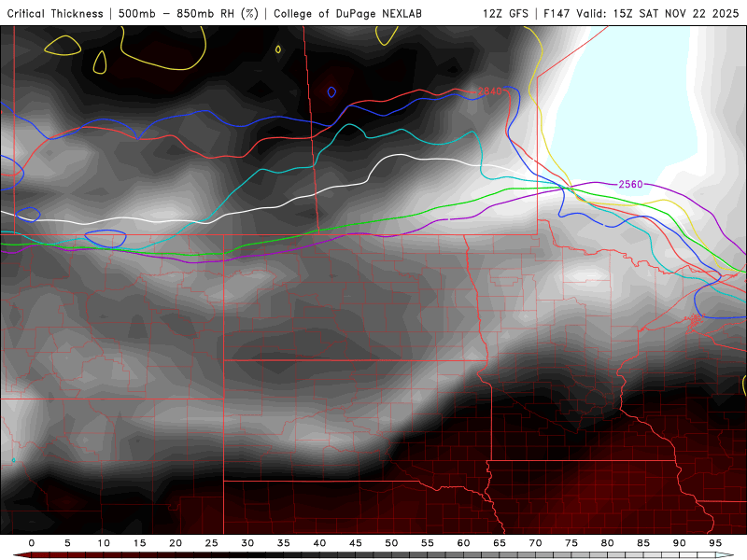Click the colorbar tick label "50"

(391, 543)
